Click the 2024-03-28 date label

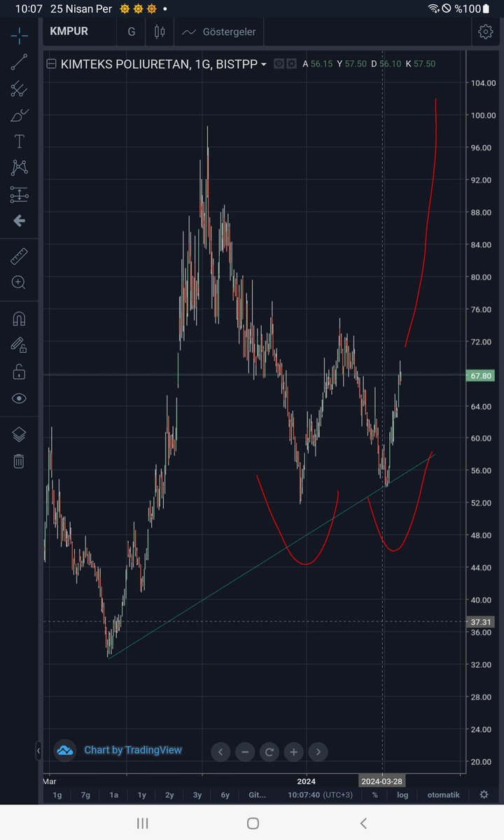[x=381, y=780]
